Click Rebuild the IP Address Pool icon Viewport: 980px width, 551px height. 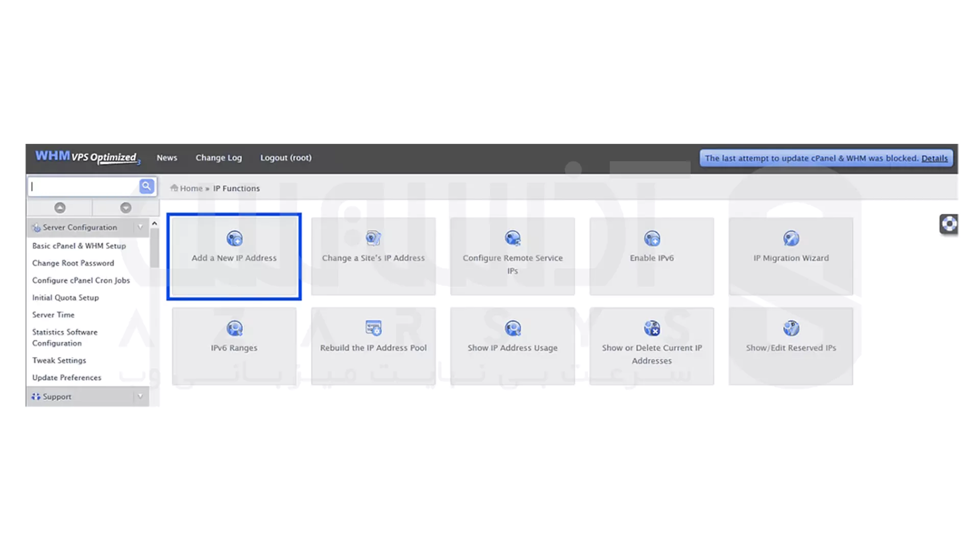pos(373,329)
